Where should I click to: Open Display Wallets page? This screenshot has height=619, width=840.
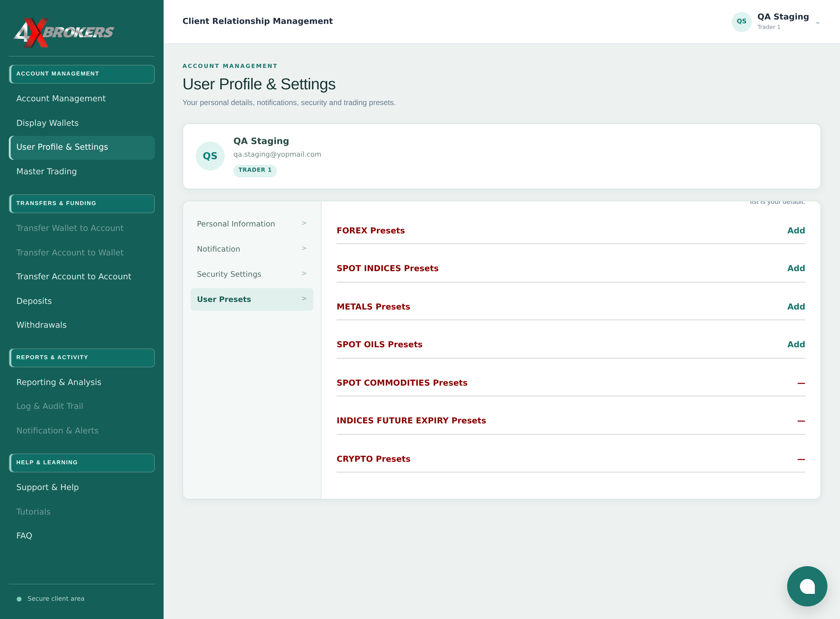pyautogui.click(x=82, y=123)
